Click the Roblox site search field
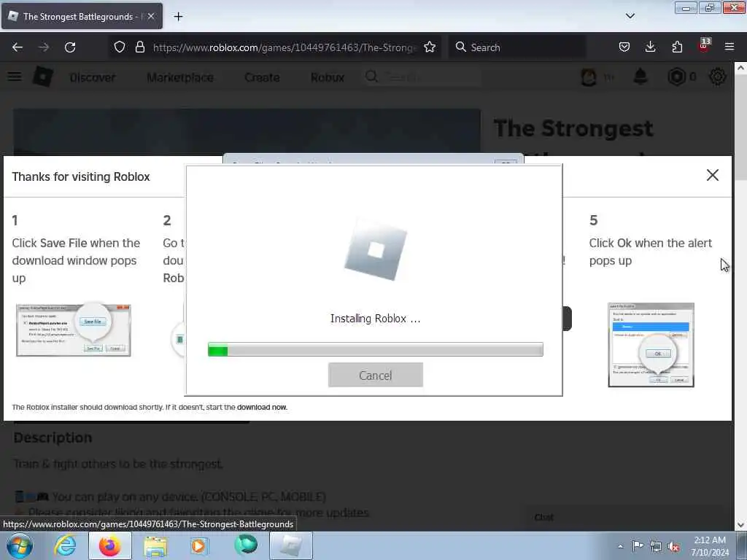This screenshot has width=747, height=560. click(422, 77)
